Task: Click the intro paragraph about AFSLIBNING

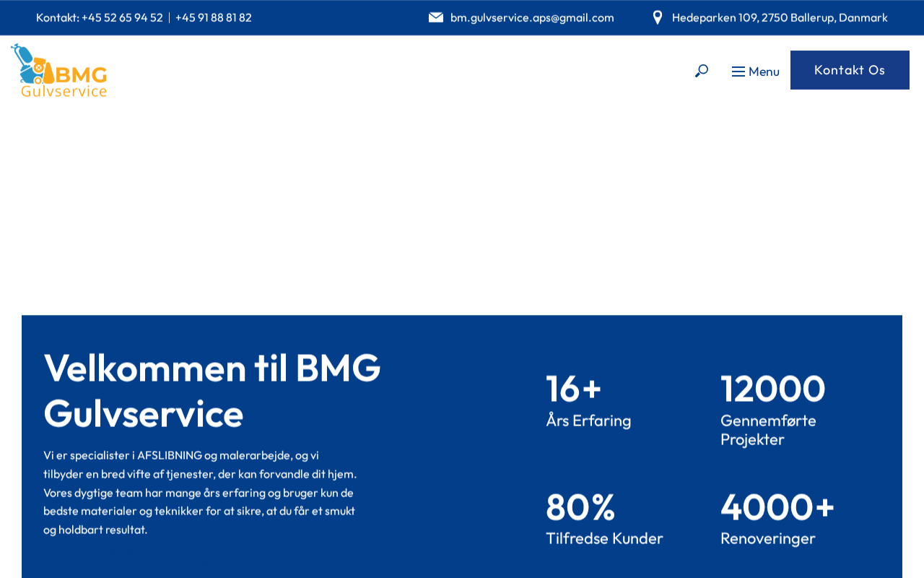Action: pos(200,493)
